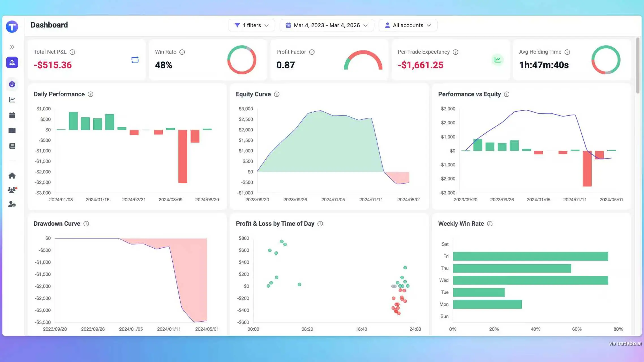This screenshot has height=362, width=644.
Task: Click the Dashboard heading
Action: [49, 25]
